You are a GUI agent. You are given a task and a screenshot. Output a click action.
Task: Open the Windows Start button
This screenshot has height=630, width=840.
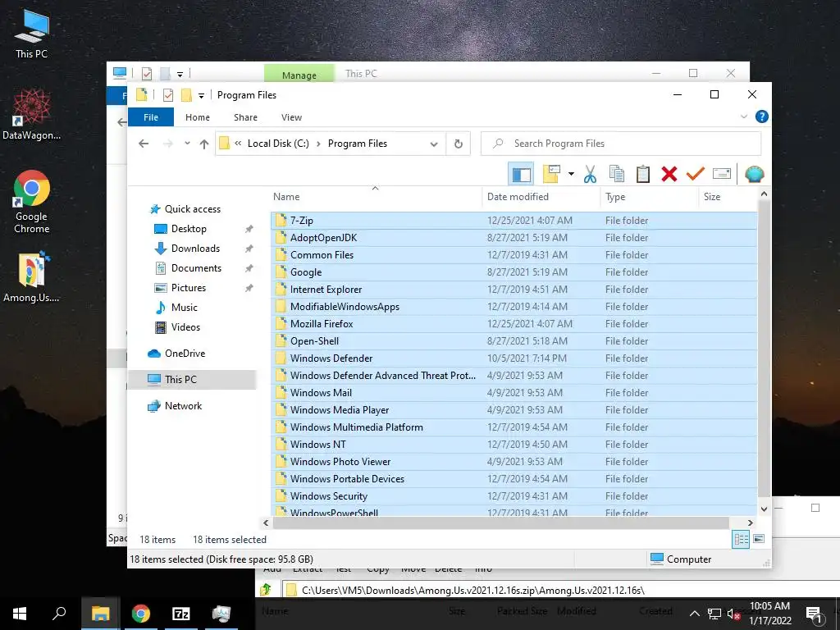pyautogui.click(x=20, y=614)
